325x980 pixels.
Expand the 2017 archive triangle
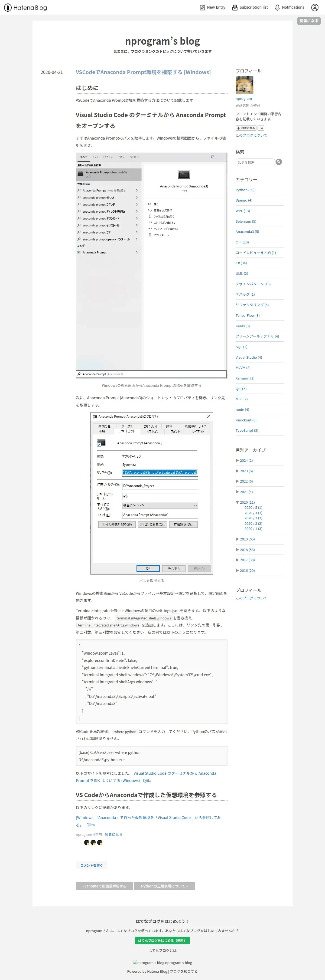point(237,560)
